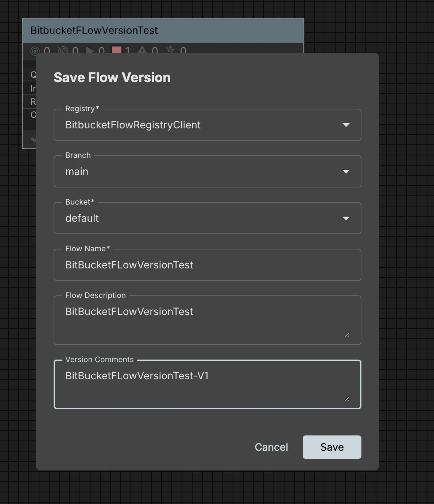Viewport: 434px width, 504px height.
Task: Click into the Flow Name field
Action: pyautogui.click(x=207, y=265)
